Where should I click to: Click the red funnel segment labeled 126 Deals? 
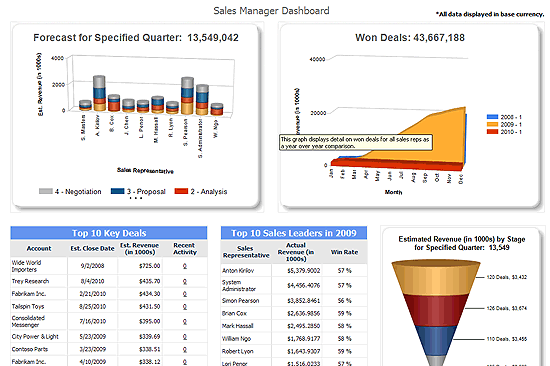point(436,310)
